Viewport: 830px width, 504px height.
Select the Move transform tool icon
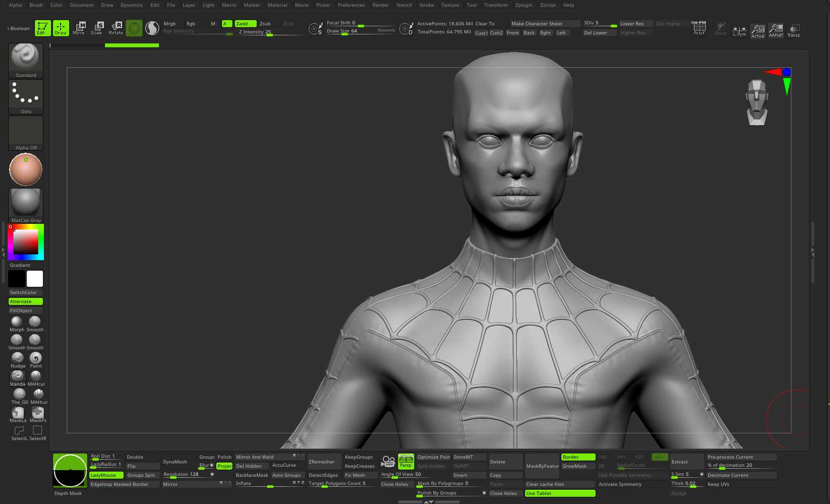(x=79, y=28)
